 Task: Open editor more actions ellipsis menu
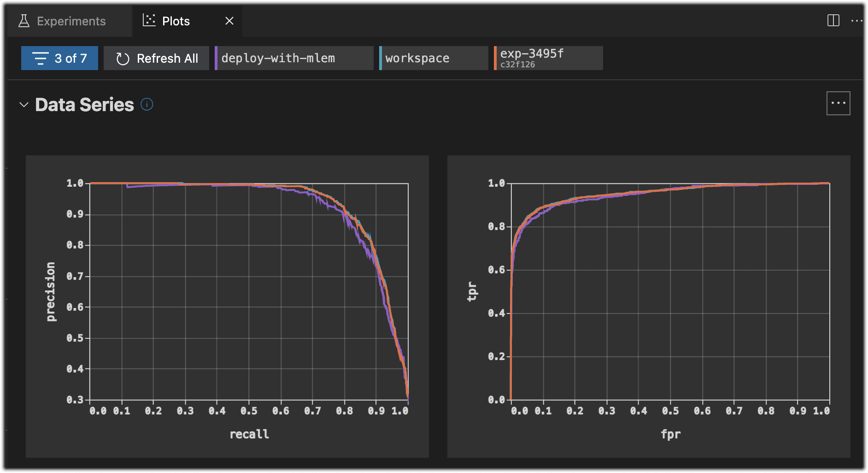point(856,21)
